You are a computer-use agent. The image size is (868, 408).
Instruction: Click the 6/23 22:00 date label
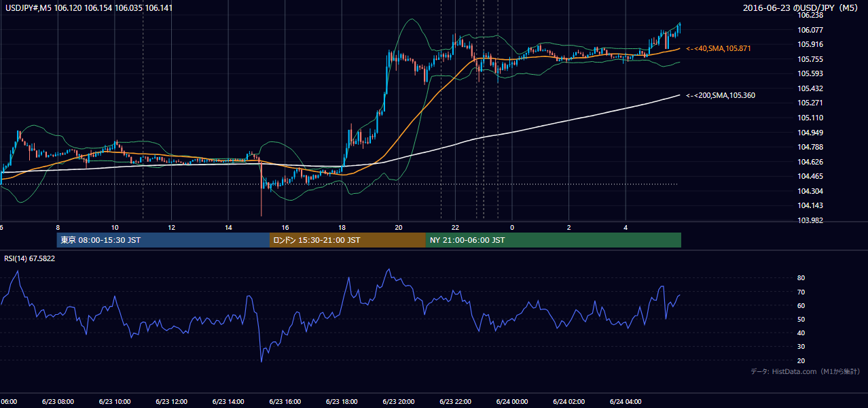tap(456, 402)
